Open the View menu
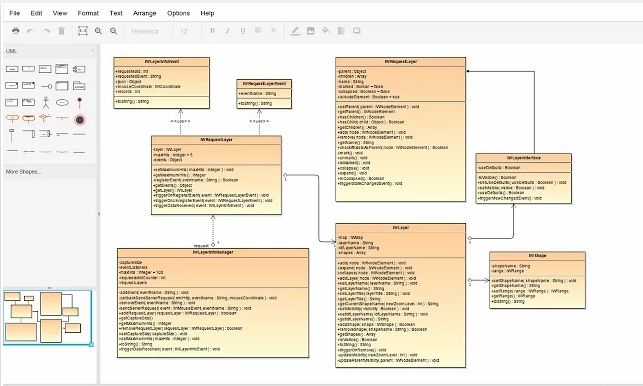643x386 pixels. click(x=60, y=13)
